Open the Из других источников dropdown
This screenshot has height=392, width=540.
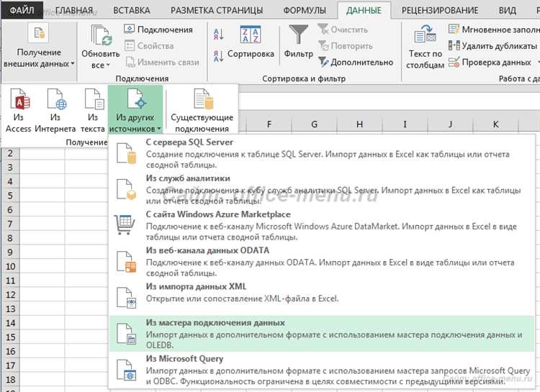coord(135,111)
